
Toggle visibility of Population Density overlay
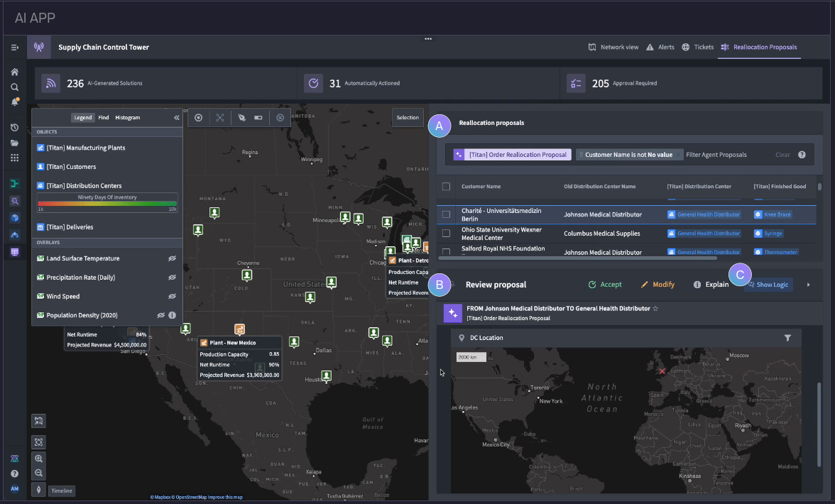click(x=160, y=315)
